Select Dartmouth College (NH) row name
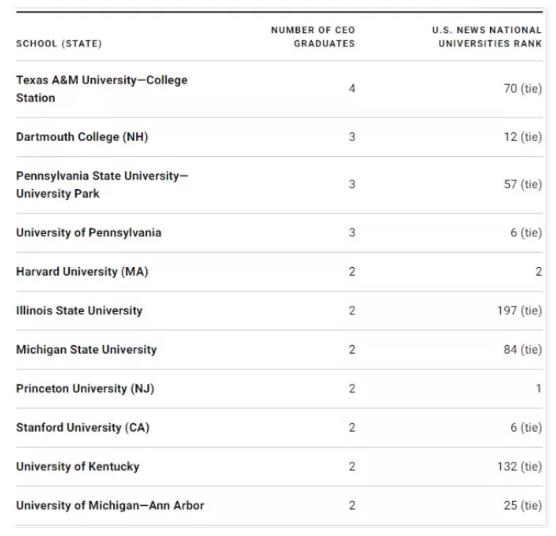The height and width of the screenshot is (536, 556). (x=82, y=137)
